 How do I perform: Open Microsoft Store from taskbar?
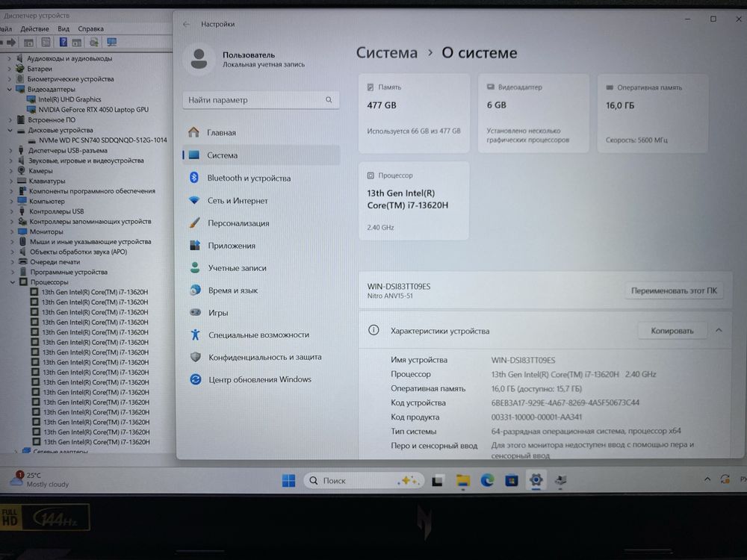(x=511, y=481)
